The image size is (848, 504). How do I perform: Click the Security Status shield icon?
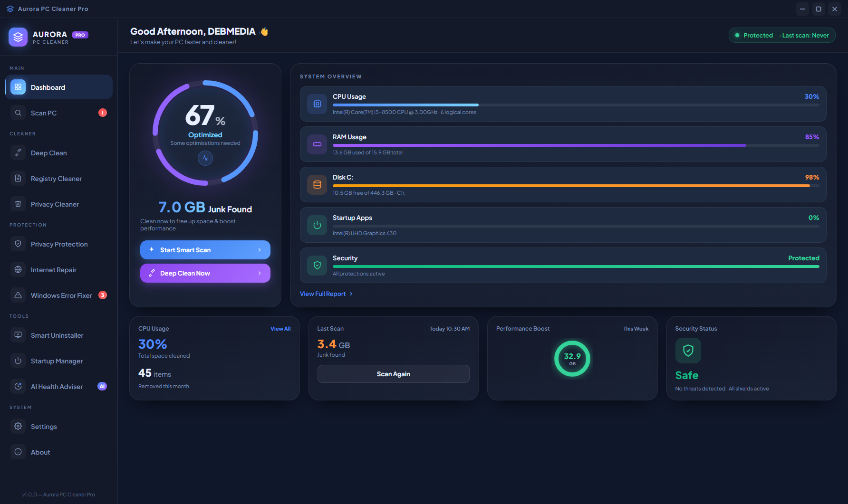[x=688, y=351]
